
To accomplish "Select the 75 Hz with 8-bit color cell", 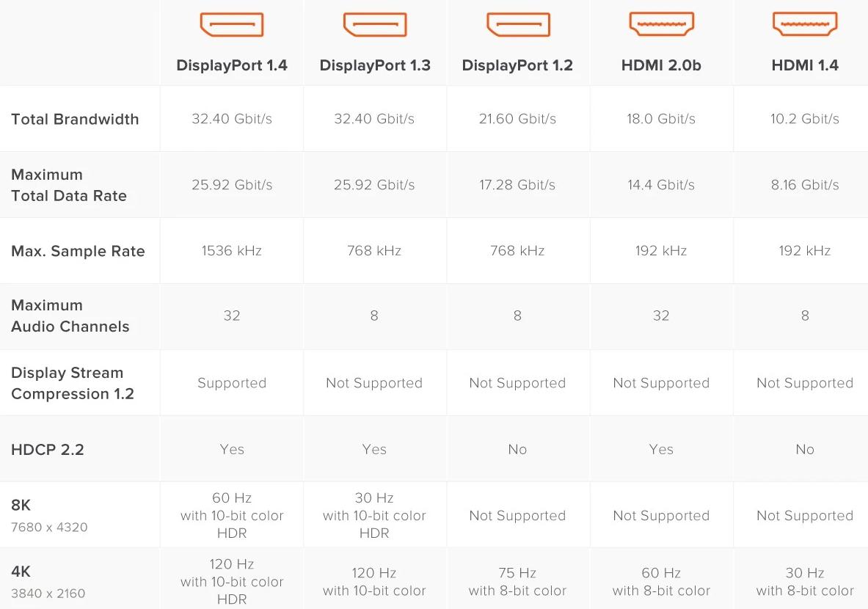I will tap(517, 581).
